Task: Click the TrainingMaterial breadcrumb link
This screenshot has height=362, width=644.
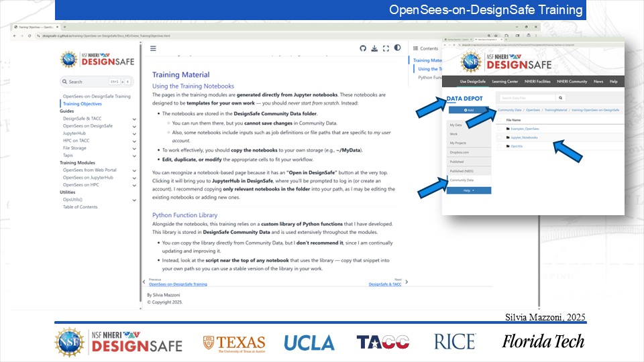Action: tap(555, 109)
